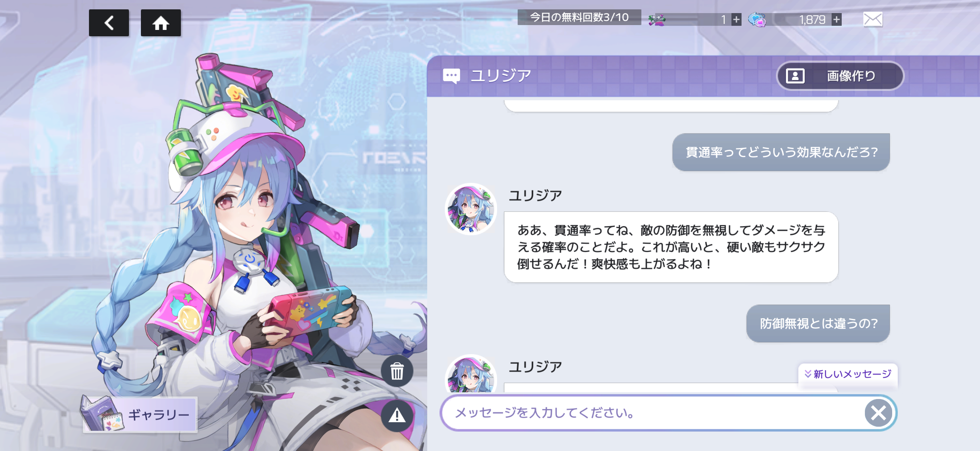Image resolution: width=980 pixels, height=451 pixels.
Task: Focus the メッセージを入力してください message field
Action: [x=652, y=412]
